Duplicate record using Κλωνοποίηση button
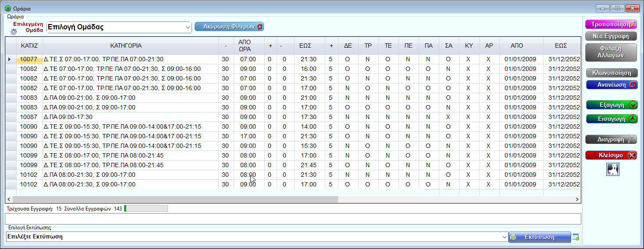 [611, 73]
